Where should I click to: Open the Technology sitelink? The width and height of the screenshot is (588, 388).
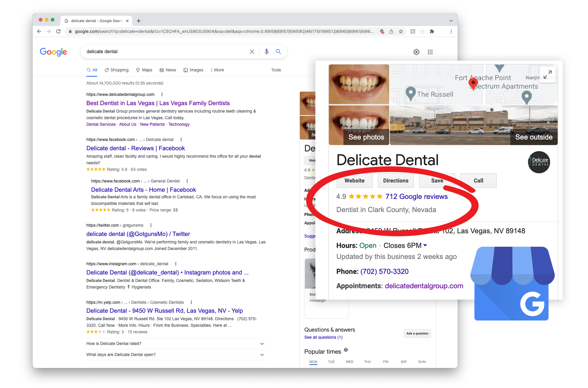tap(179, 124)
